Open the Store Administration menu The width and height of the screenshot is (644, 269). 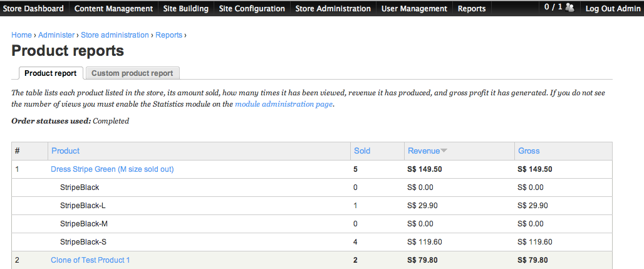(x=333, y=9)
